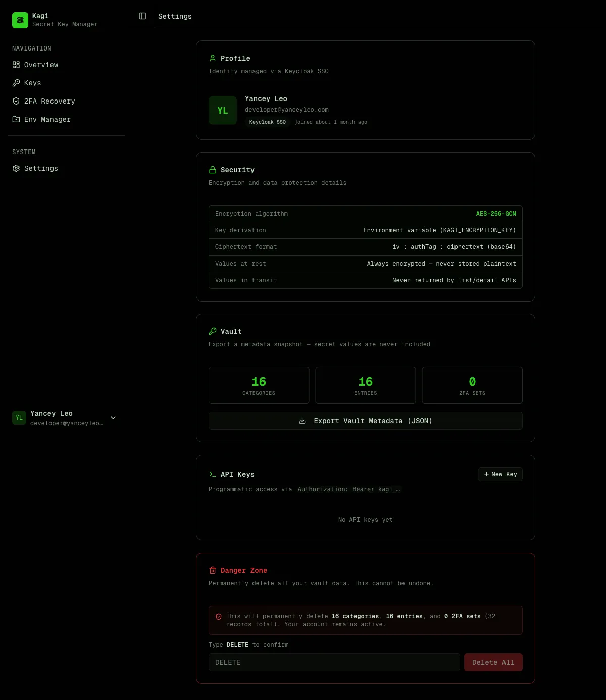This screenshot has height=700, width=606.
Task: Click the Danger Zone trash icon
Action: tap(213, 570)
